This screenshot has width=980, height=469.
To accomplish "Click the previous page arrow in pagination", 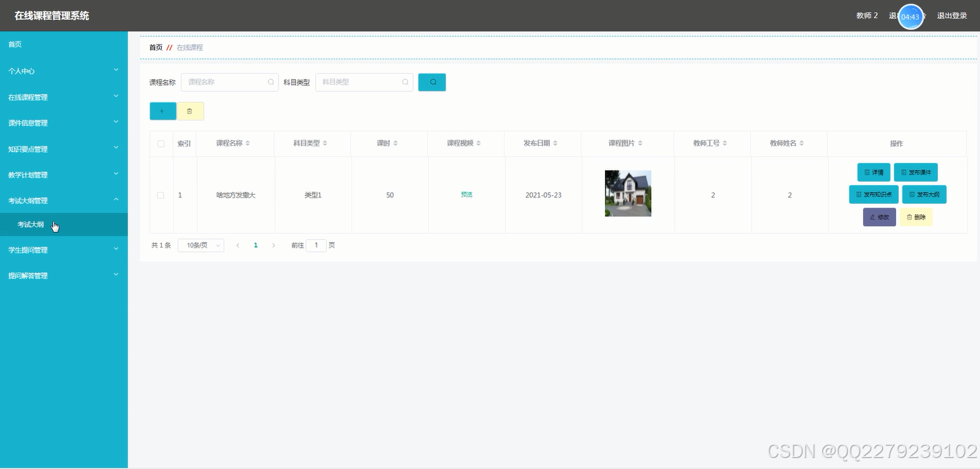I will point(238,245).
